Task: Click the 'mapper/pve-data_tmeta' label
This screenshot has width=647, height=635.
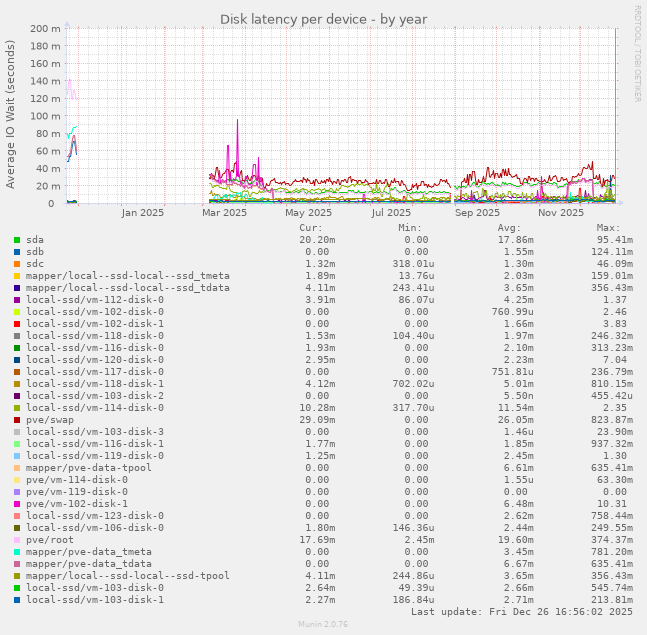Action: [89, 552]
